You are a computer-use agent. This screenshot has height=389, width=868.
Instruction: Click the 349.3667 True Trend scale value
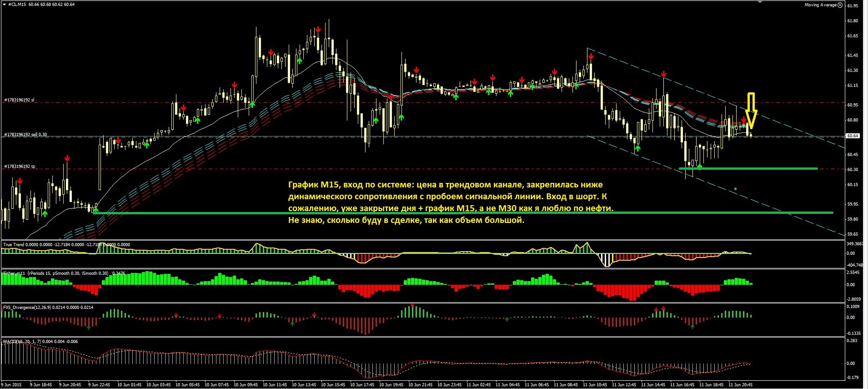point(855,244)
